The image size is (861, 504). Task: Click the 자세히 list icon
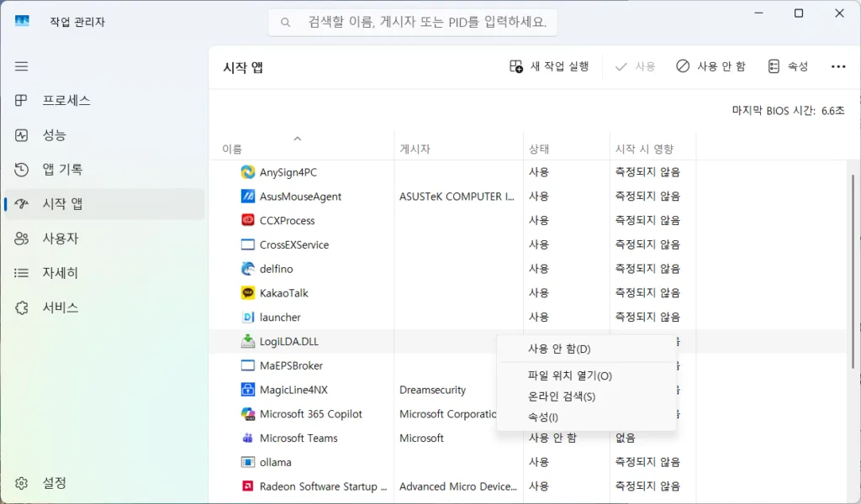(21, 272)
